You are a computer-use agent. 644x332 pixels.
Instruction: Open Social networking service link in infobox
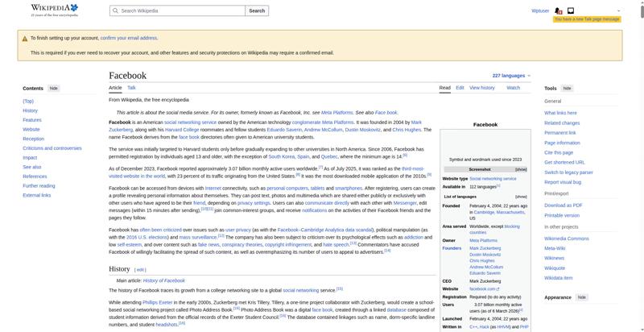pyautogui.click(x=493, y=179)
